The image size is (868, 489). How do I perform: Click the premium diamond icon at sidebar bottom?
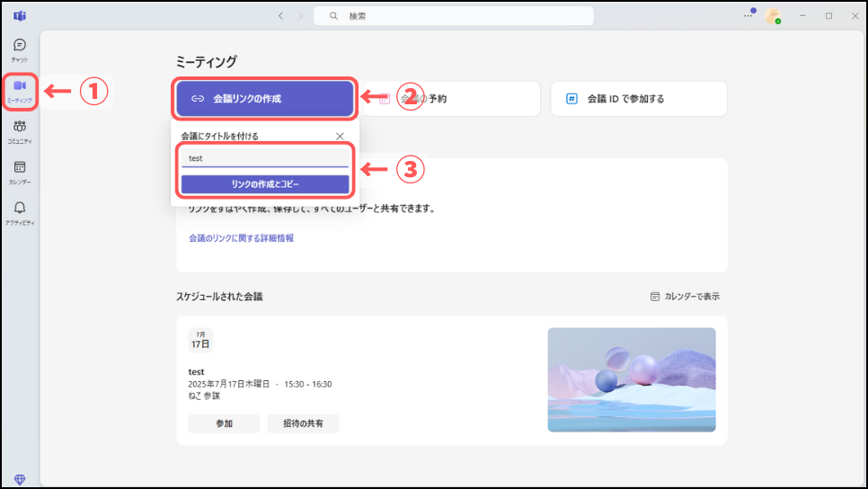pos(20,479)
